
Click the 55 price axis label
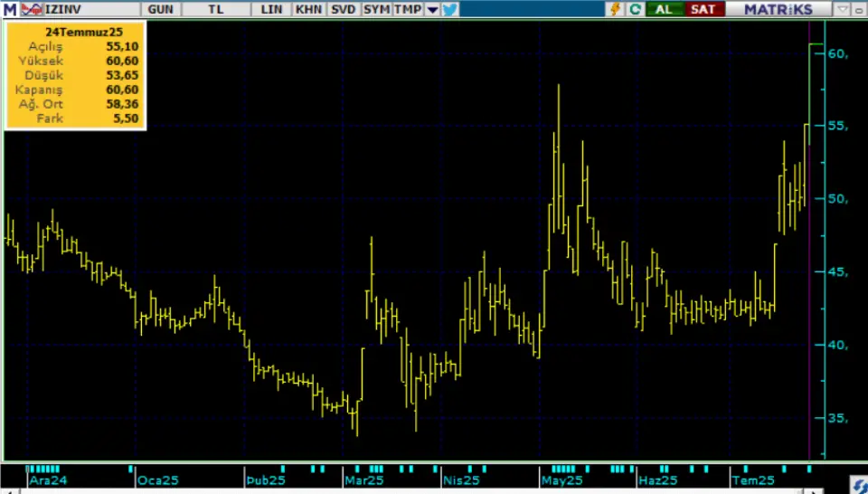(837, 126)
